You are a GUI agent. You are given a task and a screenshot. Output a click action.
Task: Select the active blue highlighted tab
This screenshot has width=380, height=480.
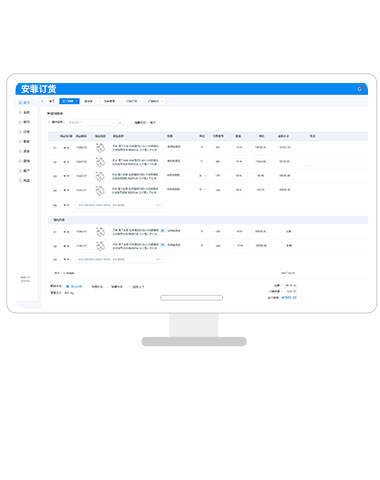tap(69, 101)
